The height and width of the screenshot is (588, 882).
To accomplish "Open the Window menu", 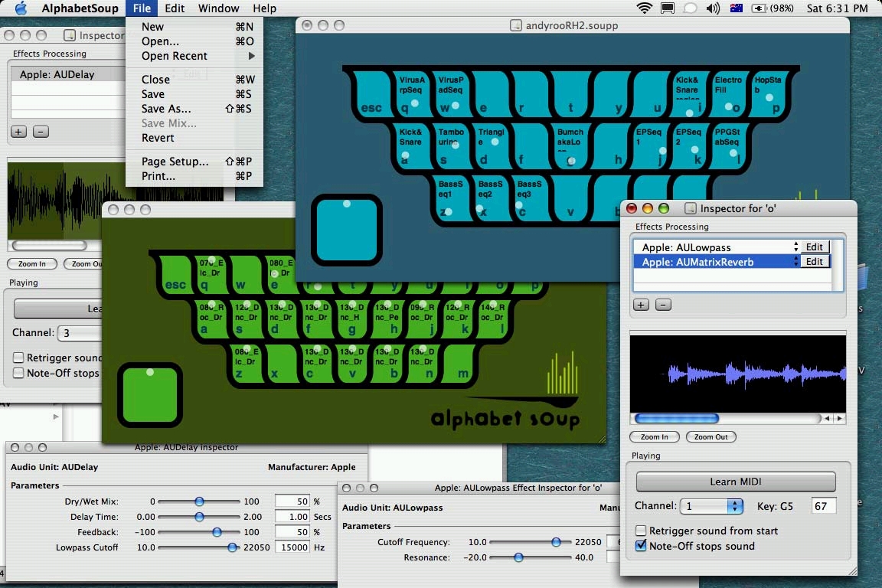I will 218,8.
